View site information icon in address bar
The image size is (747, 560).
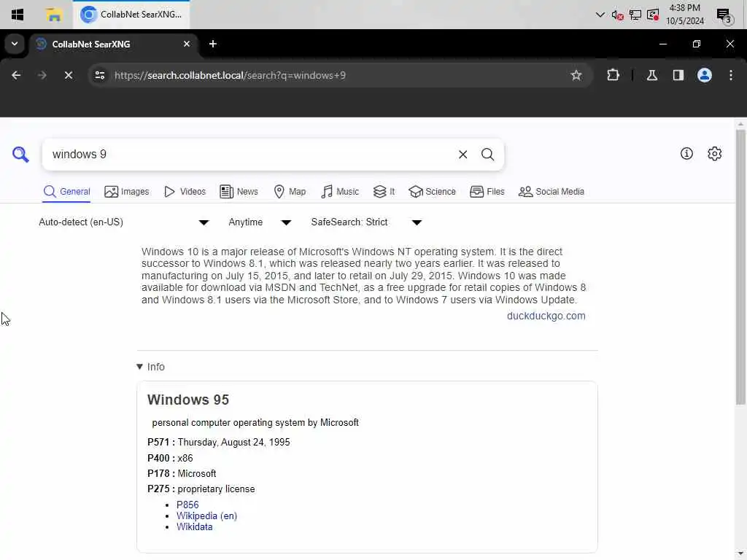(x=99, y=75)
